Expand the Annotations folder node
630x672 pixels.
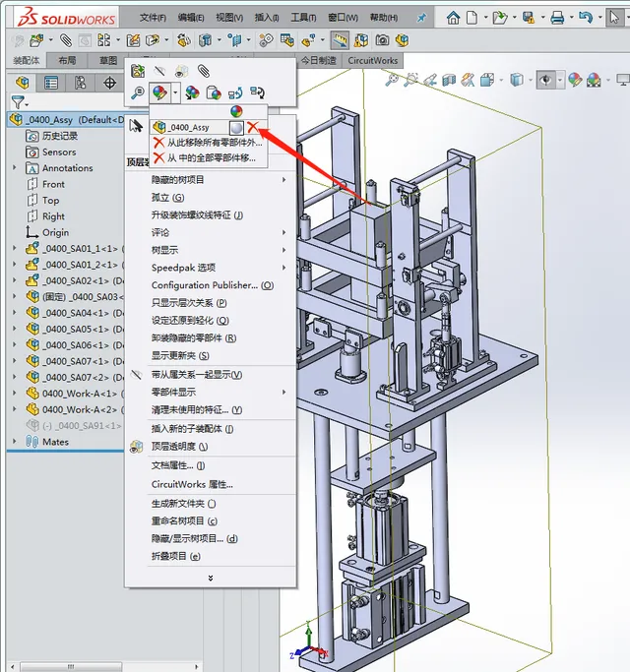pyautogui.click(x=14, y=167)
